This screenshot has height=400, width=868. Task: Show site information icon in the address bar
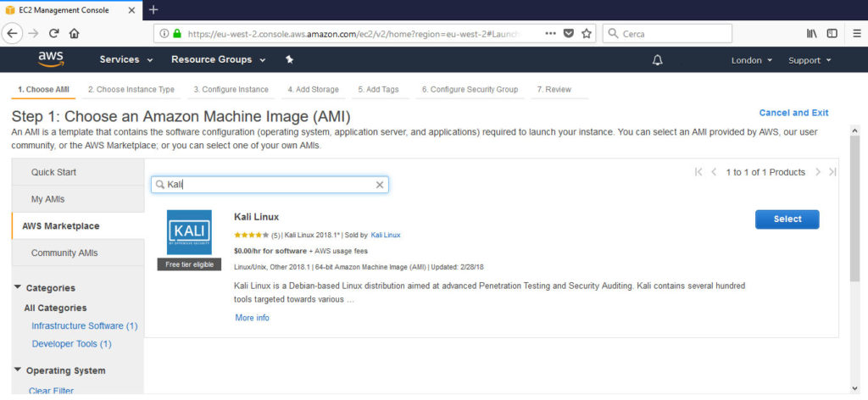164,34
